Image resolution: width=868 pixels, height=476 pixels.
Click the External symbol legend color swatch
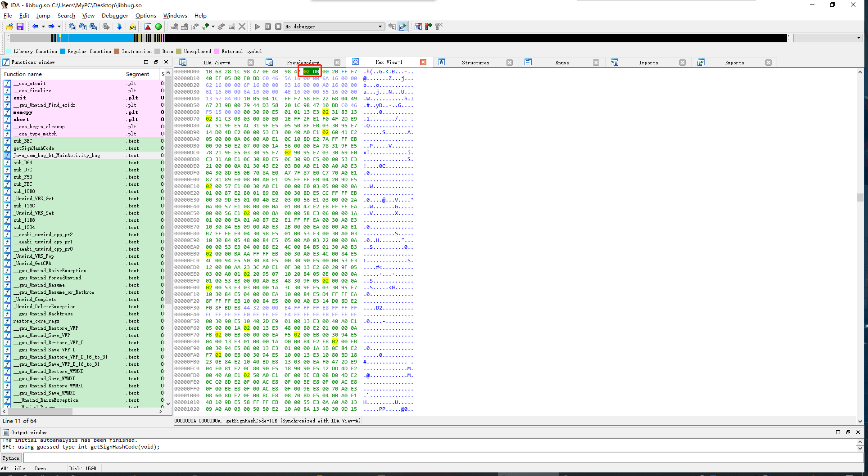pyautogui.click(x=217, y=51)
